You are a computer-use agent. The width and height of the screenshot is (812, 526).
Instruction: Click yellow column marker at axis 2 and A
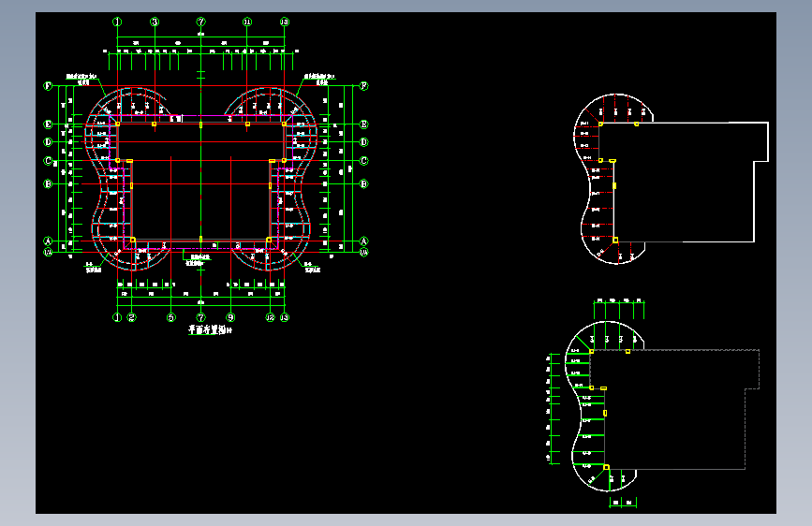pos(133,240)
